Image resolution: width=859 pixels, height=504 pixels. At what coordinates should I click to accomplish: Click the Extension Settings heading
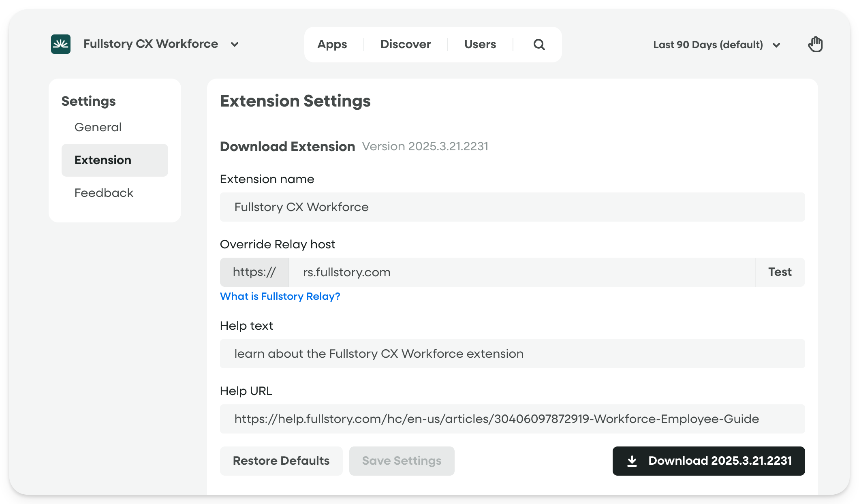295,101
